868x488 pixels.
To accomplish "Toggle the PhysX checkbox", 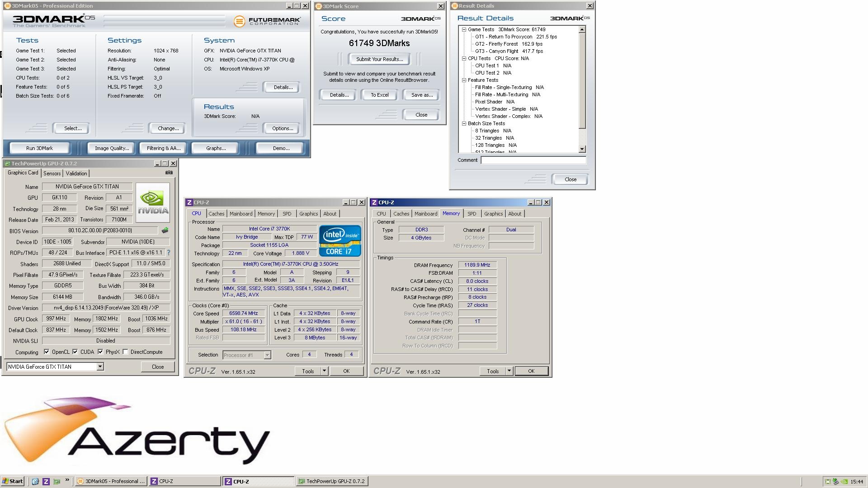I will 100,352.
